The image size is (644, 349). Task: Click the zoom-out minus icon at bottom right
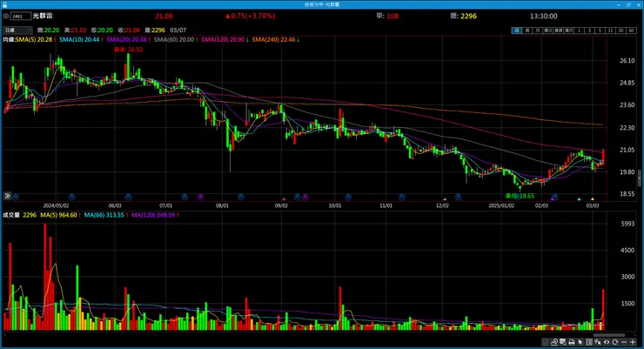[x=624, y=342]
